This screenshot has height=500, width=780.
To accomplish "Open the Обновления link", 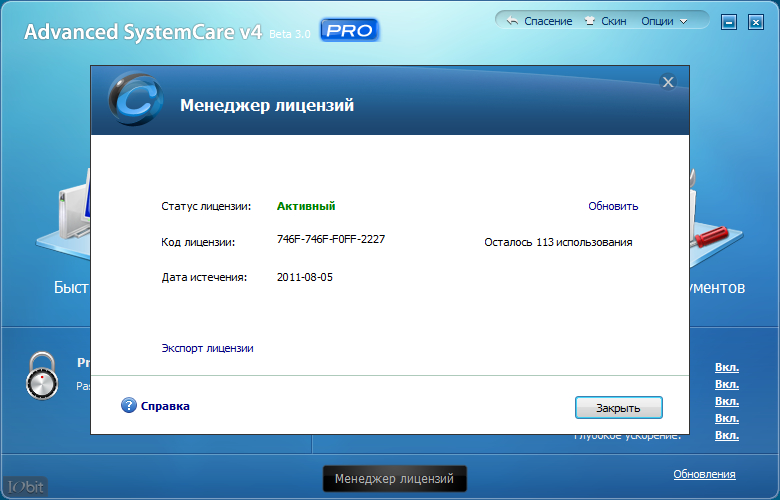I will pyautogui.click(x=704, y=474).
